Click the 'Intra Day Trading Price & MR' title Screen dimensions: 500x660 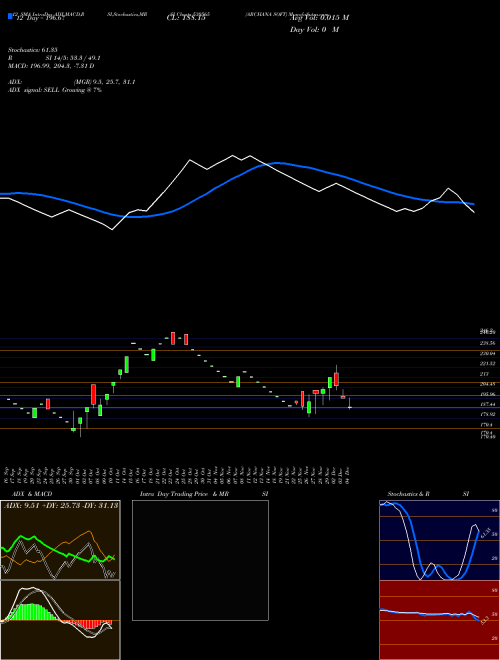(x=184, y=494)
